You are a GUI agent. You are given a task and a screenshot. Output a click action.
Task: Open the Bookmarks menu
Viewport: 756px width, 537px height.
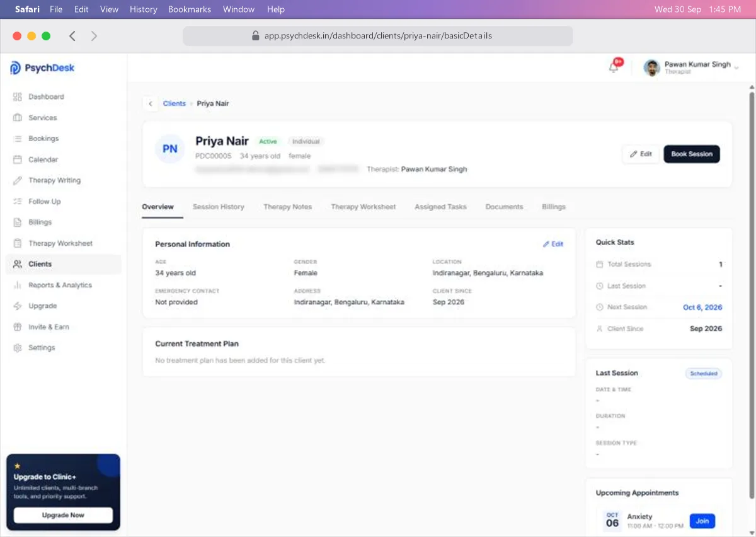190,9
